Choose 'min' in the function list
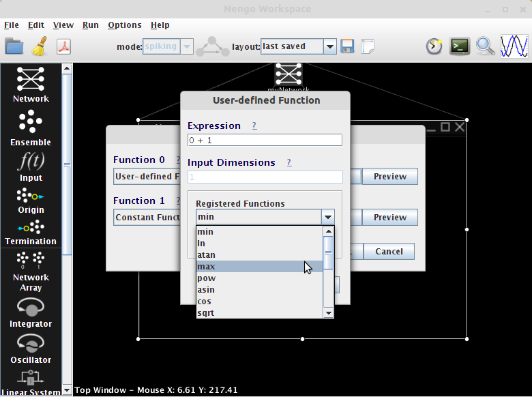The height and width of the screenshot is (397, 532). point(260,232)
